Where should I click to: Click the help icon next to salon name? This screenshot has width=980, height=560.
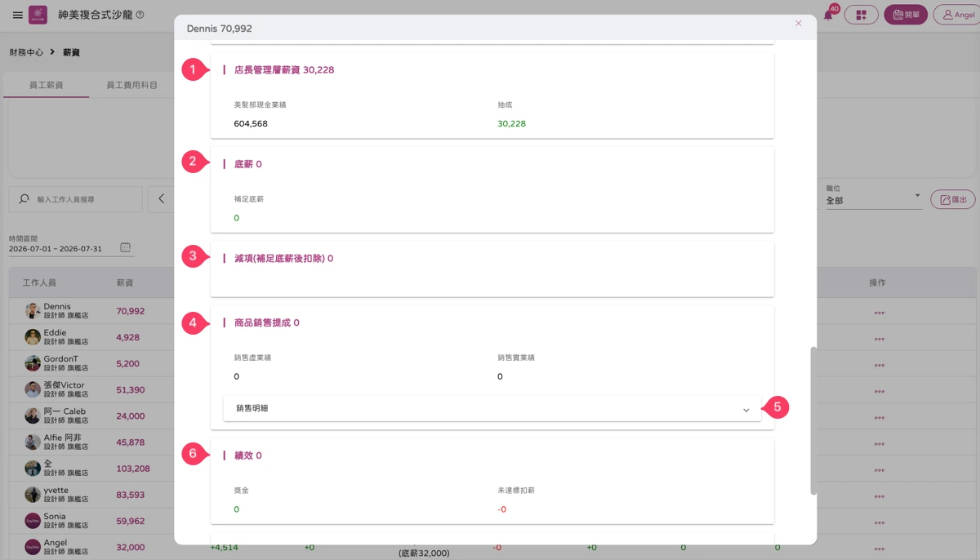(140, 15)
